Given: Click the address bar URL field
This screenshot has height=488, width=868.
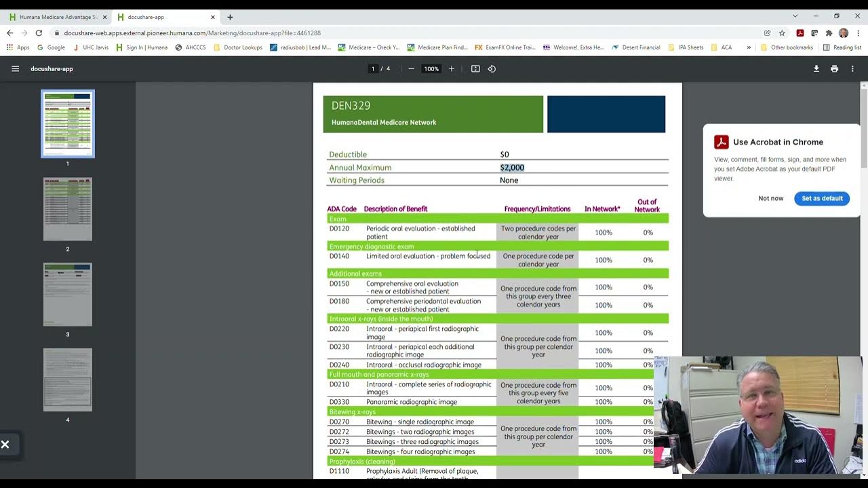Looking at the screenshot, I should [x=407, y=33].
